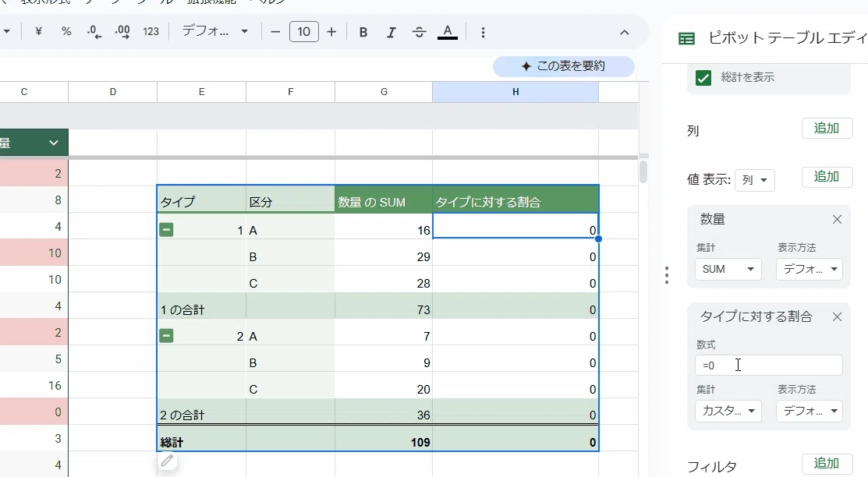Click 追加 button next to 値

(x=827, y=177)
